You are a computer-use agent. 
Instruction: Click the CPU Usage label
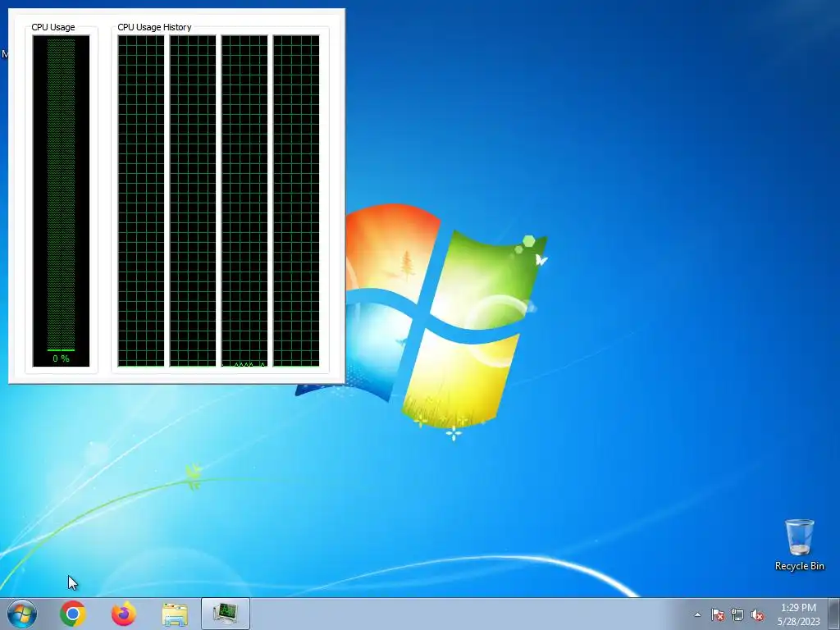[53, 27]
